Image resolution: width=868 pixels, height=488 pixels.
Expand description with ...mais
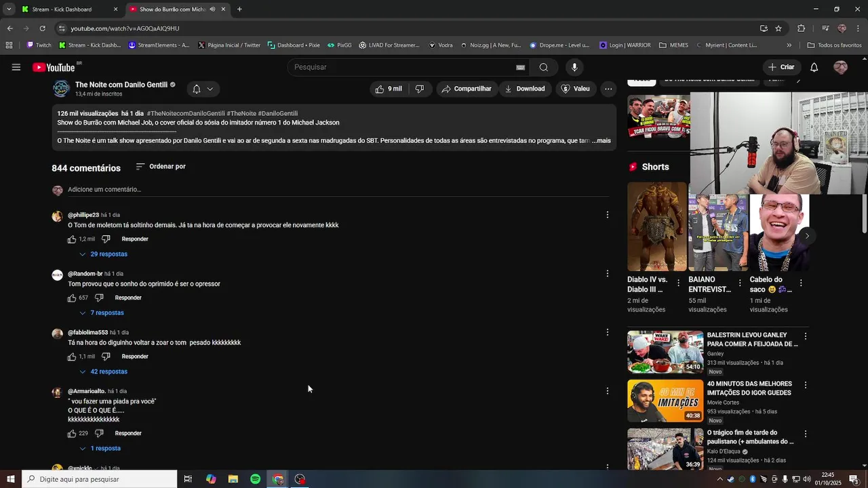click(601, 141)
